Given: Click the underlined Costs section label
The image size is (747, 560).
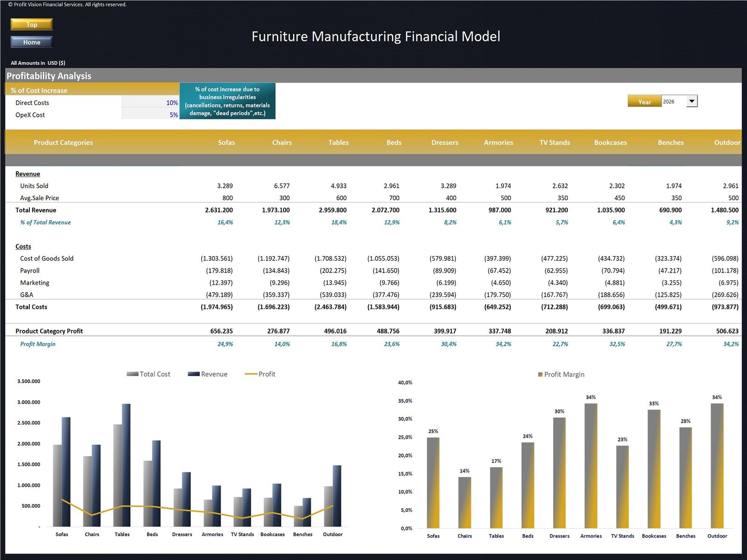Looking at the screenshot, I should 23,246.
